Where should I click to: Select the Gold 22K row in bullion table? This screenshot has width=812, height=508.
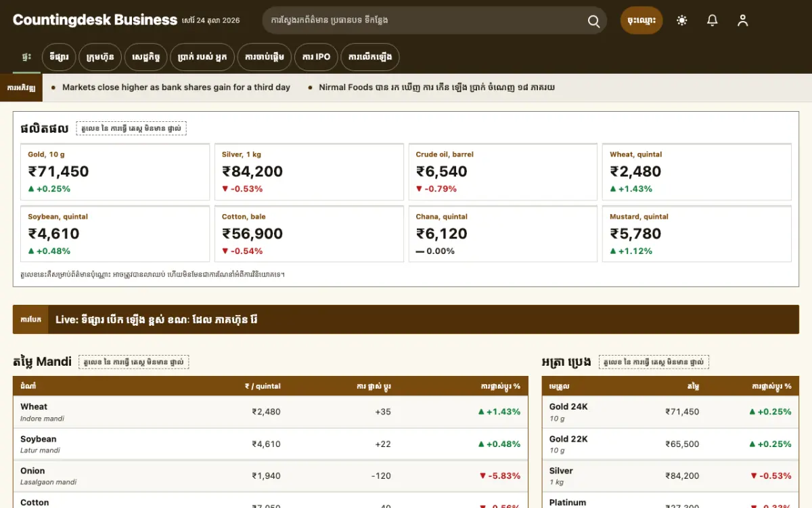click(x=671, y=444)
